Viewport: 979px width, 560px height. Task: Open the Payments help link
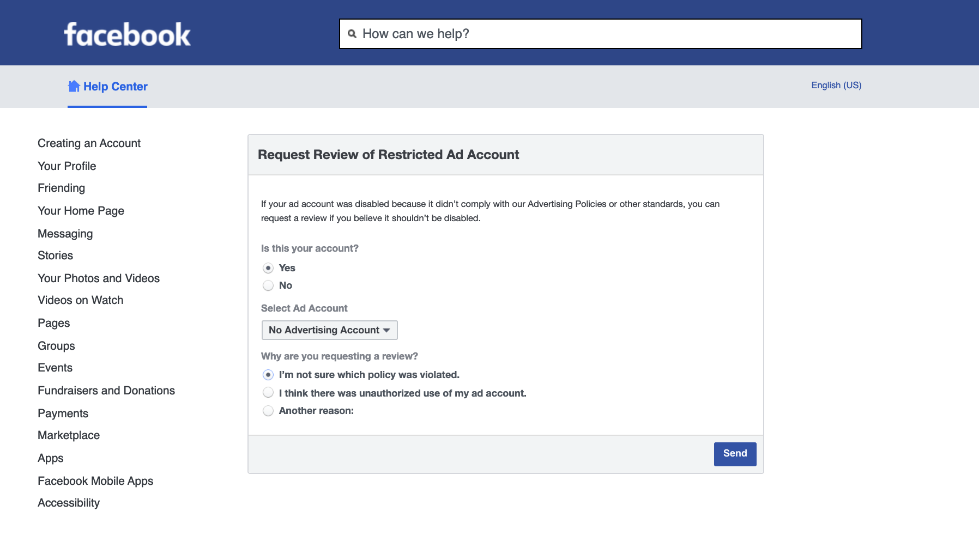(x=63, y=413)
